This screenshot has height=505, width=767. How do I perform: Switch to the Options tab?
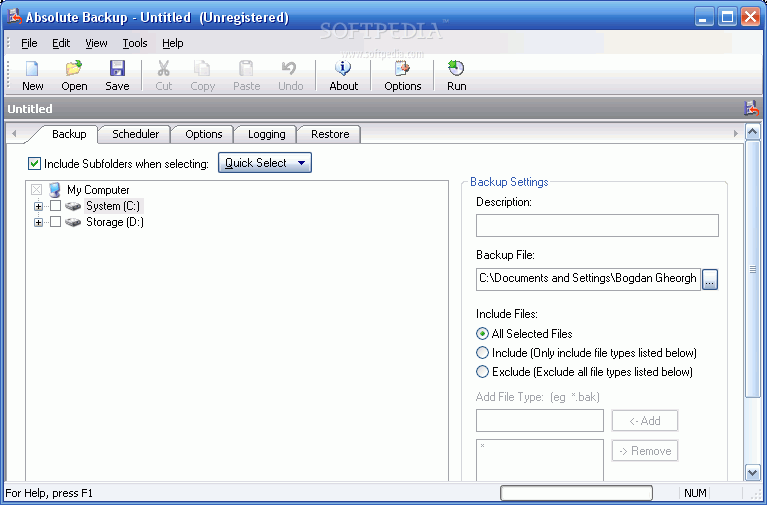pos(203,134)
